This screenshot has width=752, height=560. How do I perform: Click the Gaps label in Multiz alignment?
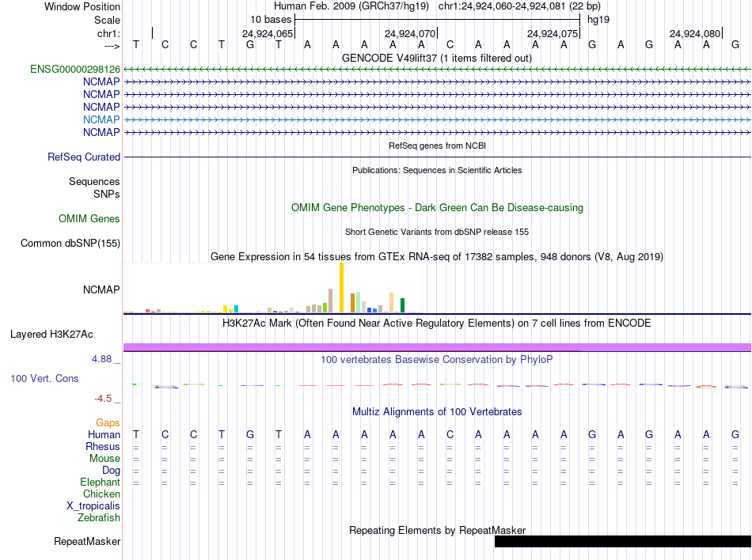point(108,422)
